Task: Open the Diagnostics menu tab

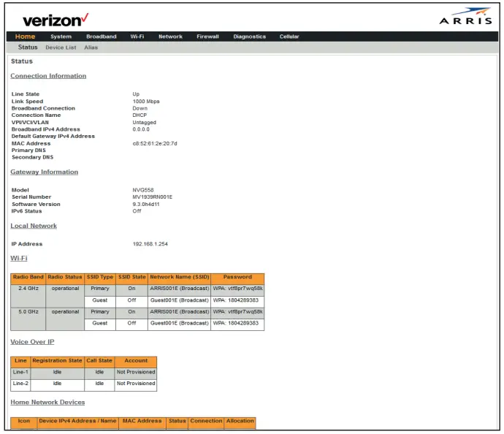Action: click(249, 37)
